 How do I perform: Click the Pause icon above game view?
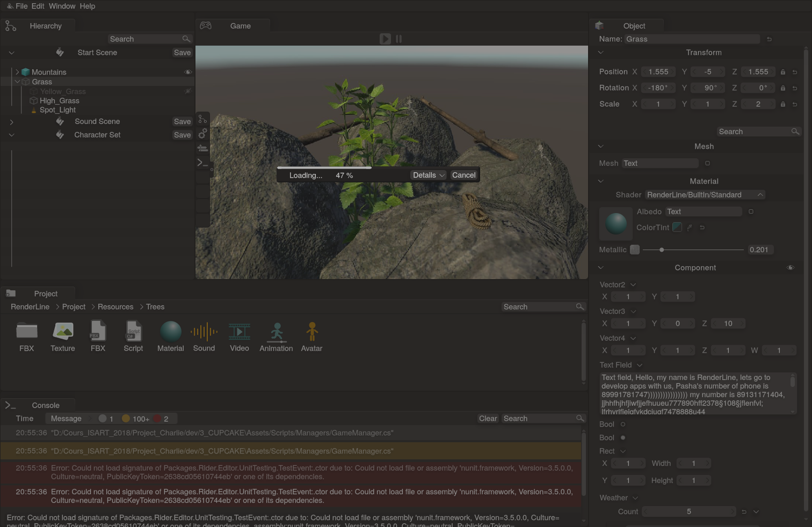pyautogui.click(x=398, y=39)
